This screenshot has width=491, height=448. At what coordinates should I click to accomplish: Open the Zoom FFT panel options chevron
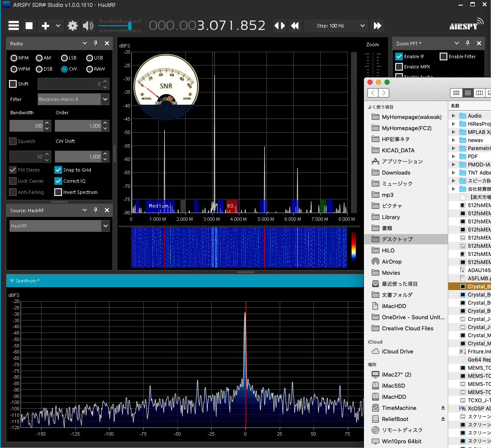456,43
